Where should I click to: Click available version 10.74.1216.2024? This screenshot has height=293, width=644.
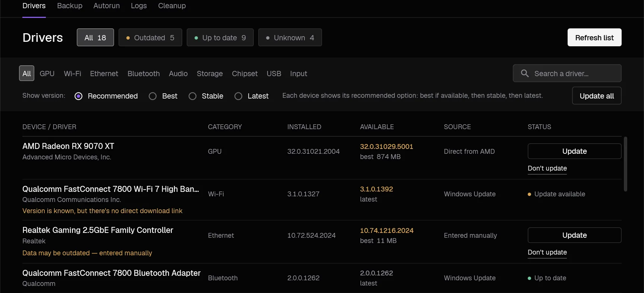coord(387,230)
